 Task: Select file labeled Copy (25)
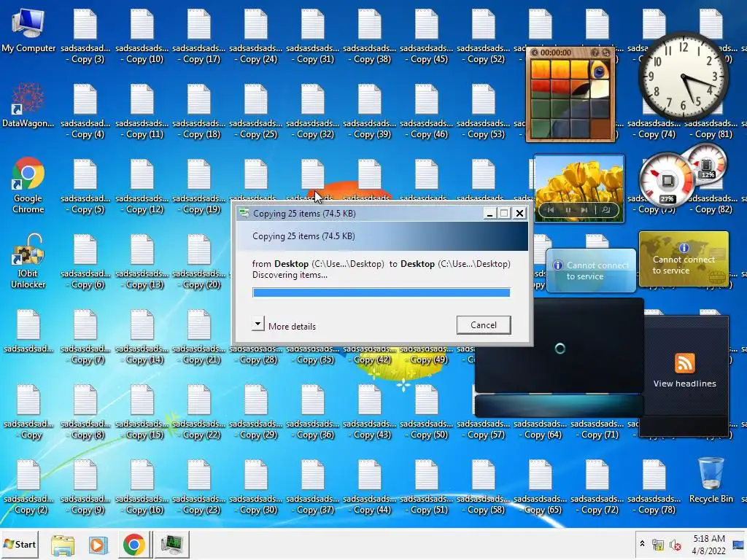(x=256, y=112)
